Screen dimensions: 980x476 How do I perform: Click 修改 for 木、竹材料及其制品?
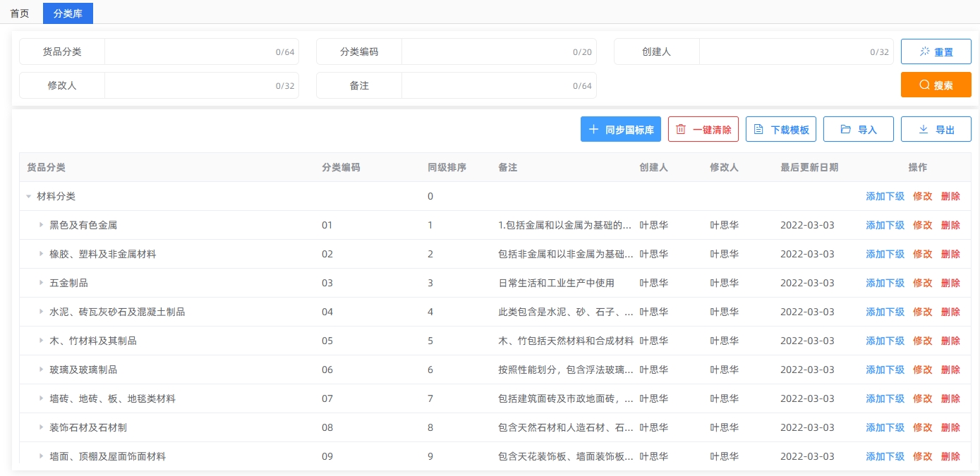922,341
